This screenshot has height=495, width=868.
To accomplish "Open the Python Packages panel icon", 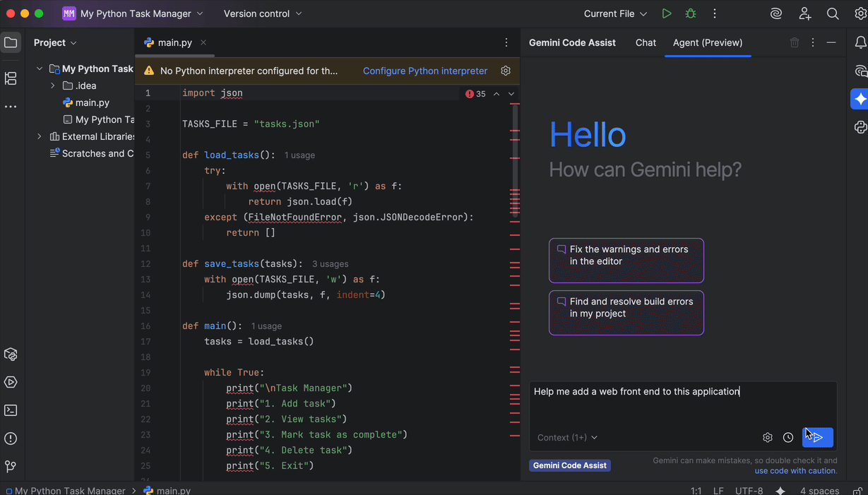I will [11, 354].
